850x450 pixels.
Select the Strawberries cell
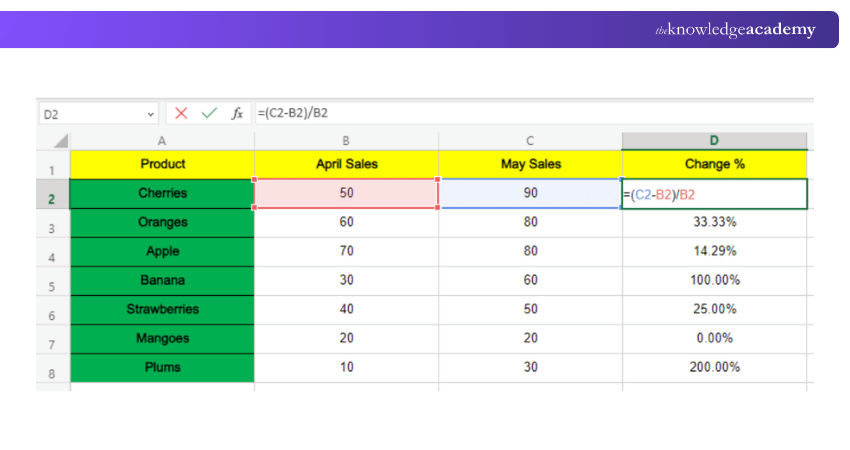tap(162, 310)
